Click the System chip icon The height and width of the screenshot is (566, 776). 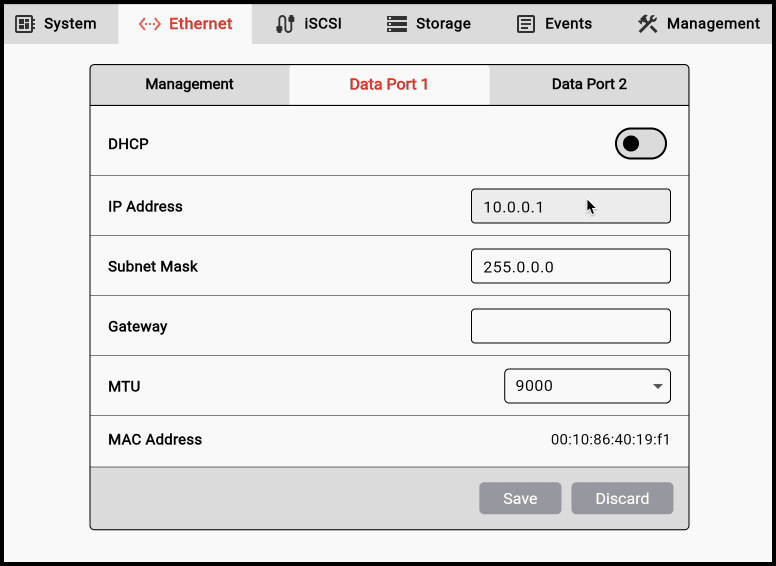point(26,23)
